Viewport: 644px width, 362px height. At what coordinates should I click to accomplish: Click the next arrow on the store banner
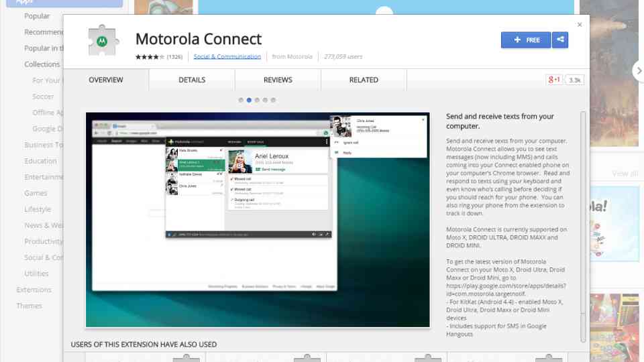click(639, 70)
